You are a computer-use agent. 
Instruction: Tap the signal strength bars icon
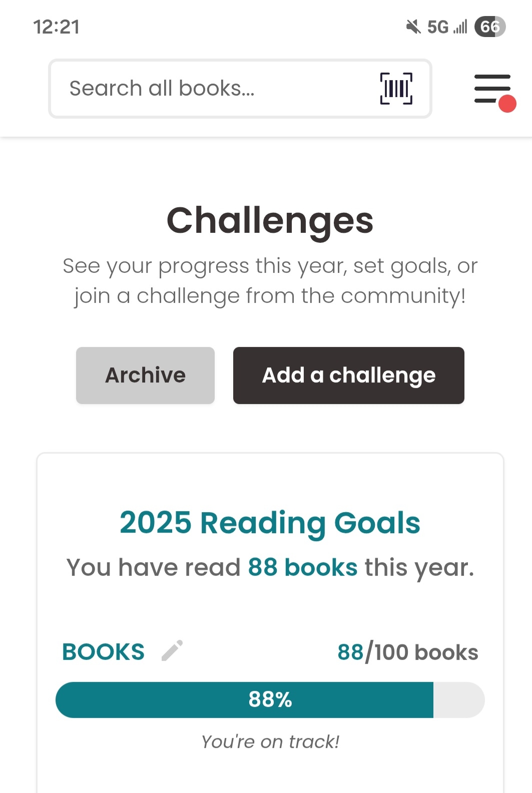click(x=460, y=27)
